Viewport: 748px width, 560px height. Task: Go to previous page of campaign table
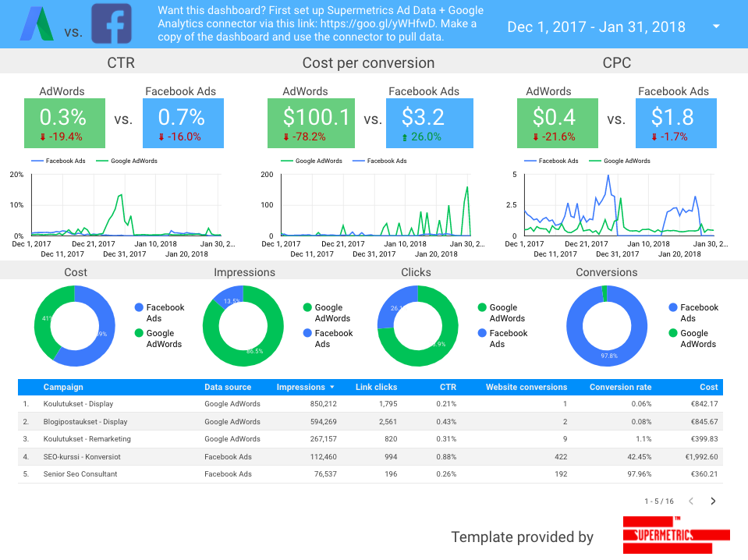click(x=691, y=501)
